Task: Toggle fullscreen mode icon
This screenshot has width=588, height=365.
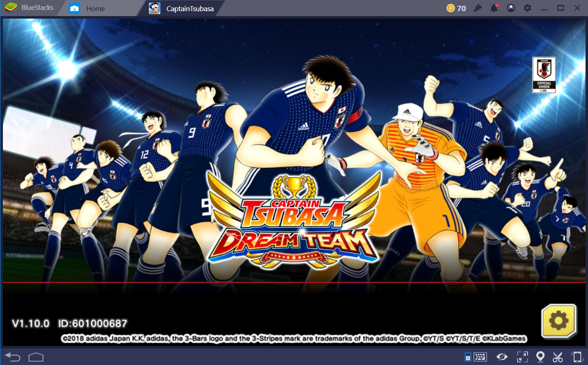Action: [522, 357]
